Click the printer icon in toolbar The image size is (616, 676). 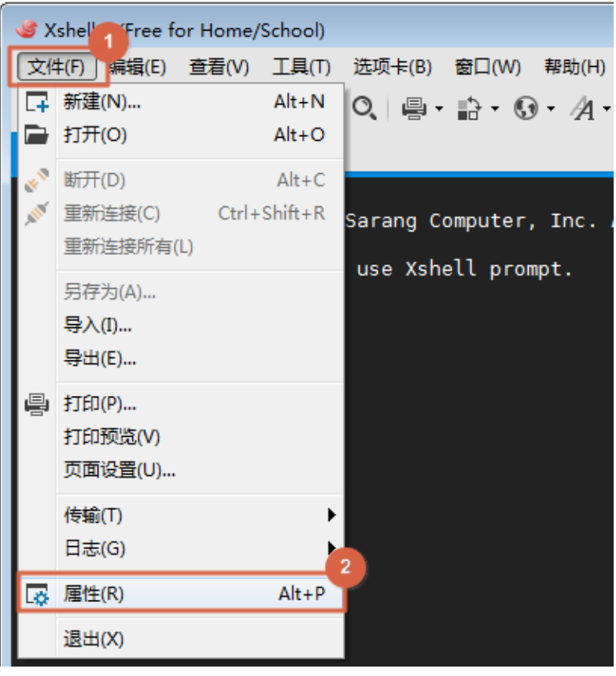pos(414,109)
